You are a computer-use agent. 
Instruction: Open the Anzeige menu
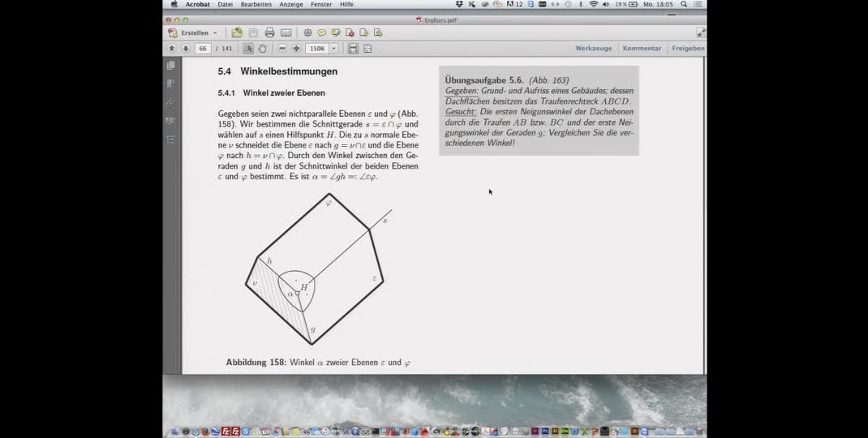[x=291, y=4]
